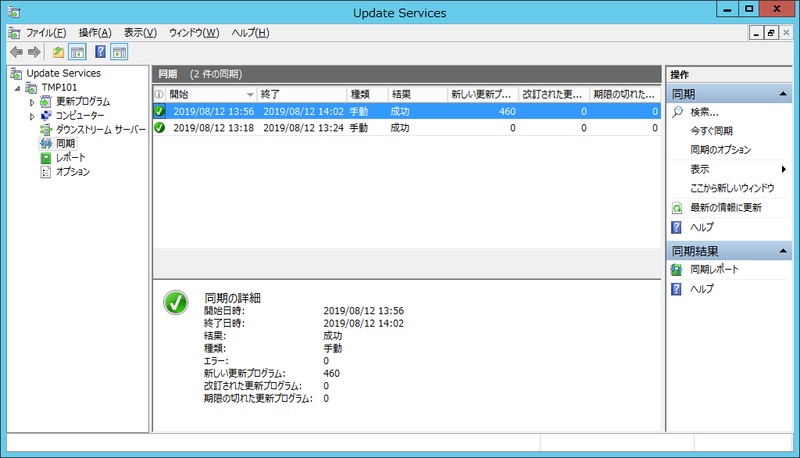Open the ヘルプ(H) menu

click(x=250, y=33)
